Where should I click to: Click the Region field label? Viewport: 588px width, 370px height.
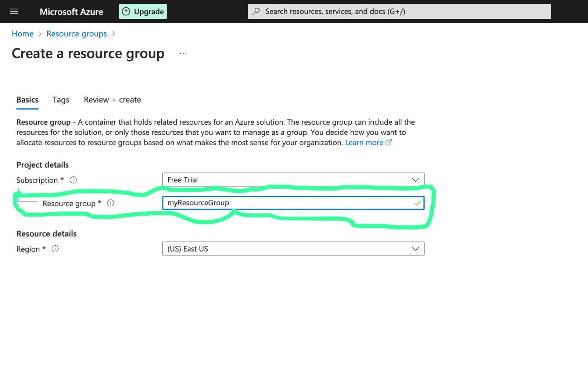28,249
